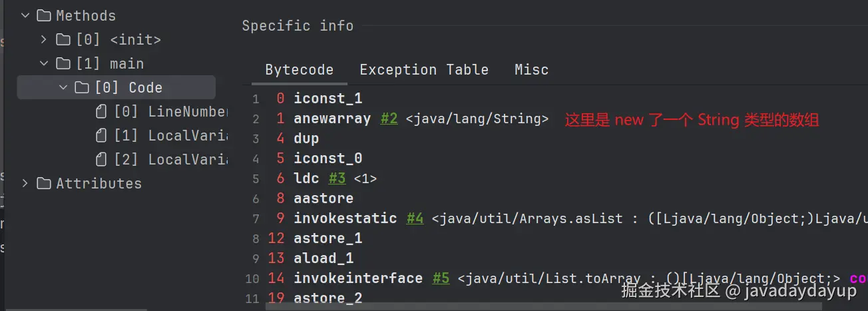Image resolution: width=868 pixels, height=311 pixels.
Task: Click the main method folder icon
Action: 63,63
